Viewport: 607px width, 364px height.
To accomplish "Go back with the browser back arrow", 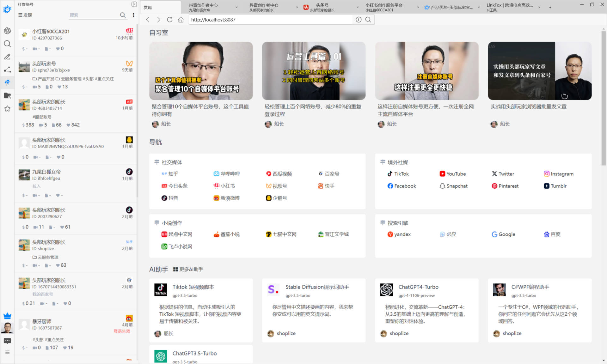I will (x=148, y=20).
